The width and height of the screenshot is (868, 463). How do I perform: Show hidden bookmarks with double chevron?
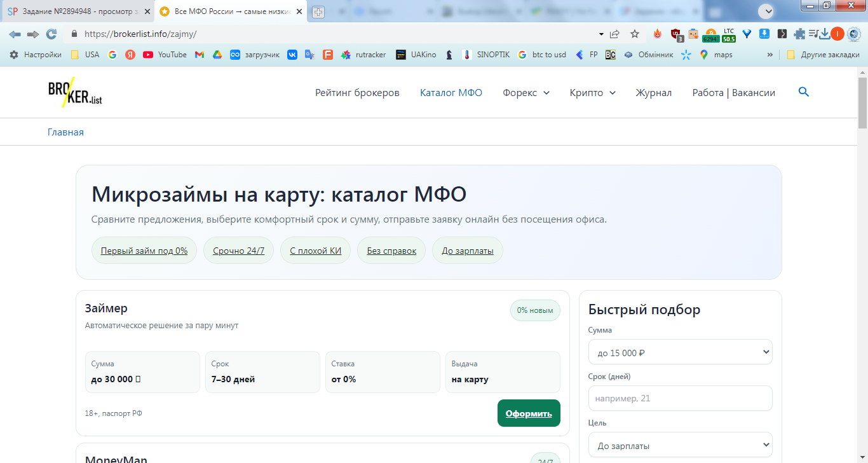coord(771,55)
